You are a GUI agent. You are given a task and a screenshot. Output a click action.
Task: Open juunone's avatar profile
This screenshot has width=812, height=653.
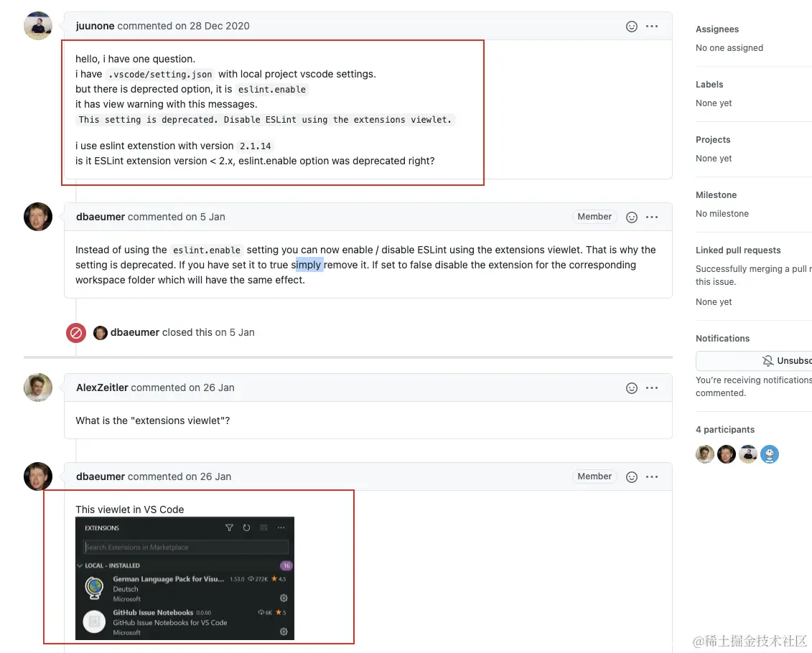coord(38,26)
